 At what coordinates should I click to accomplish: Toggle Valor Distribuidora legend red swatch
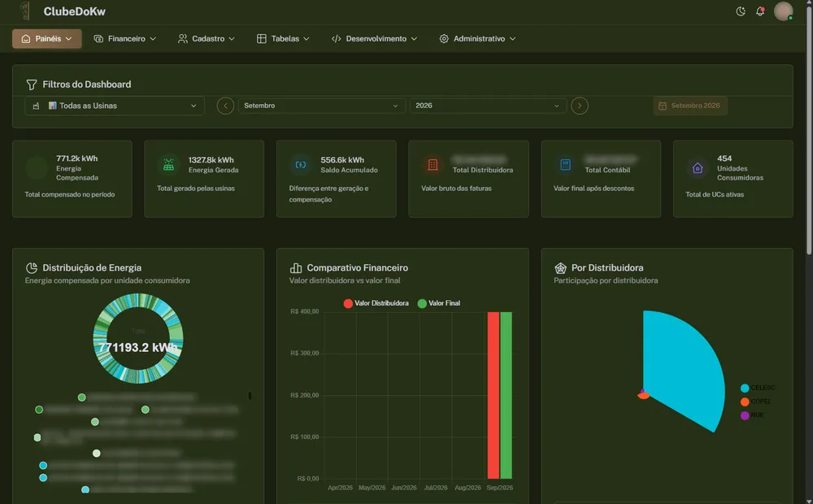tap(348, 303)
